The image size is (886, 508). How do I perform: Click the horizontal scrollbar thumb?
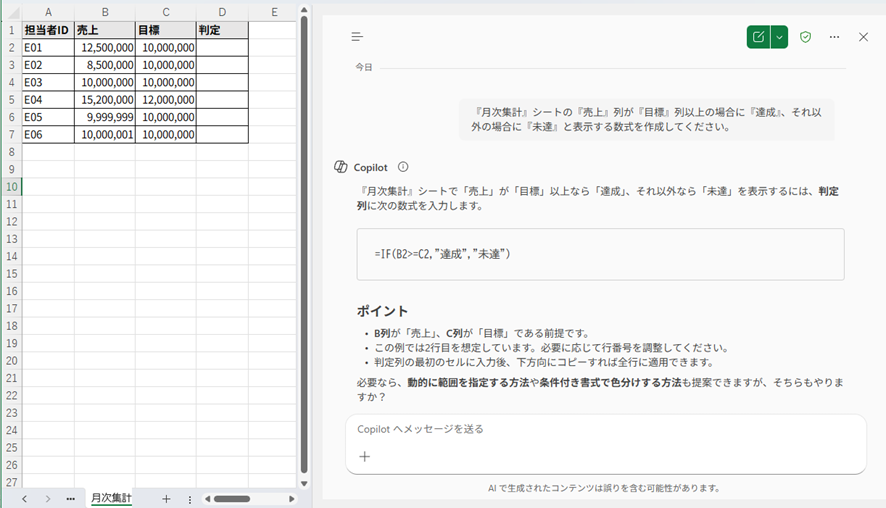[231, 498]
